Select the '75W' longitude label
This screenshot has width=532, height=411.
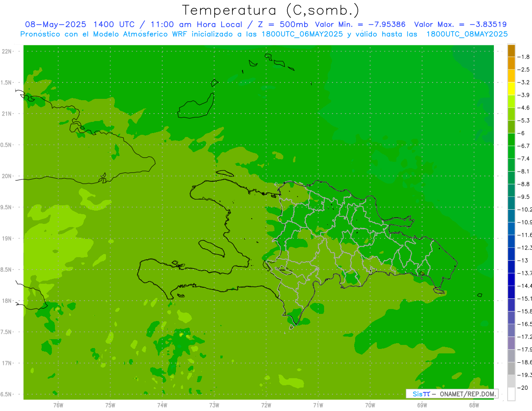tap(110, 405)
